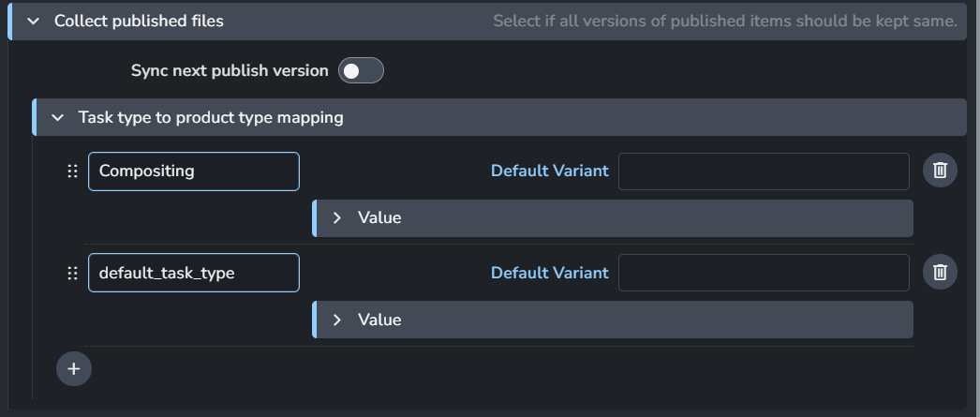Click the plus button to add mapping

coord(74,368)
